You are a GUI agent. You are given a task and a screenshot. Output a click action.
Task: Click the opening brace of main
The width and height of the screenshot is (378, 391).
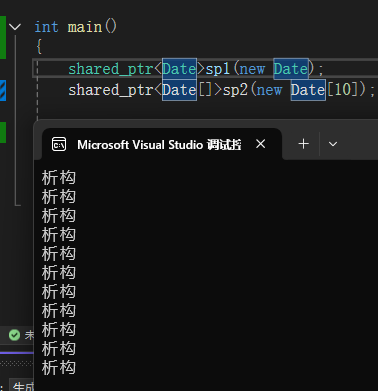pos(39,46)
